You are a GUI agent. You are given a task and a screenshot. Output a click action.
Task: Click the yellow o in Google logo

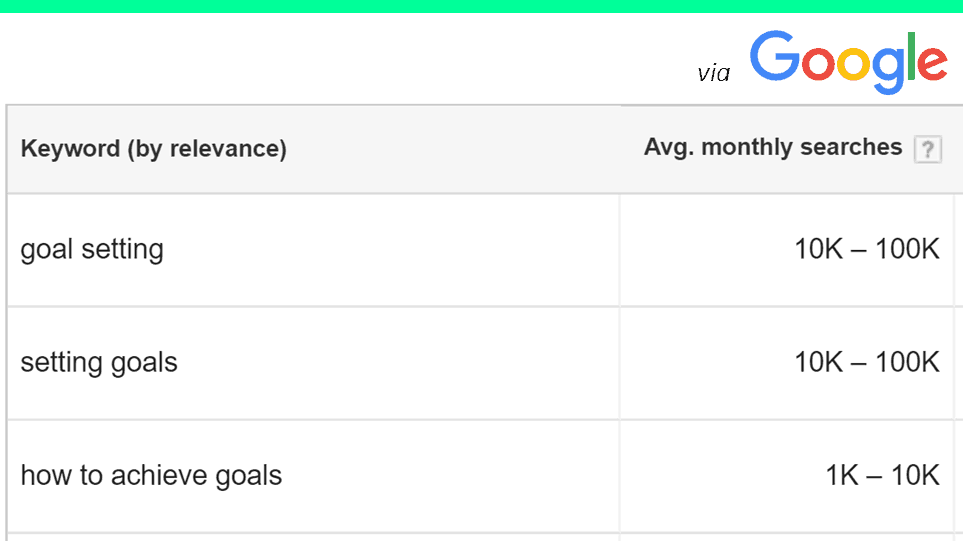coord(854,63)
